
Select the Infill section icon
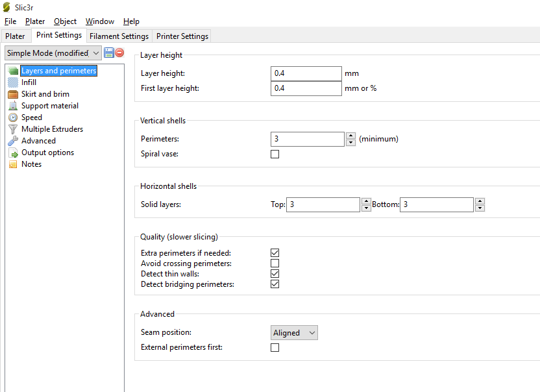click(x=13, y=82)
